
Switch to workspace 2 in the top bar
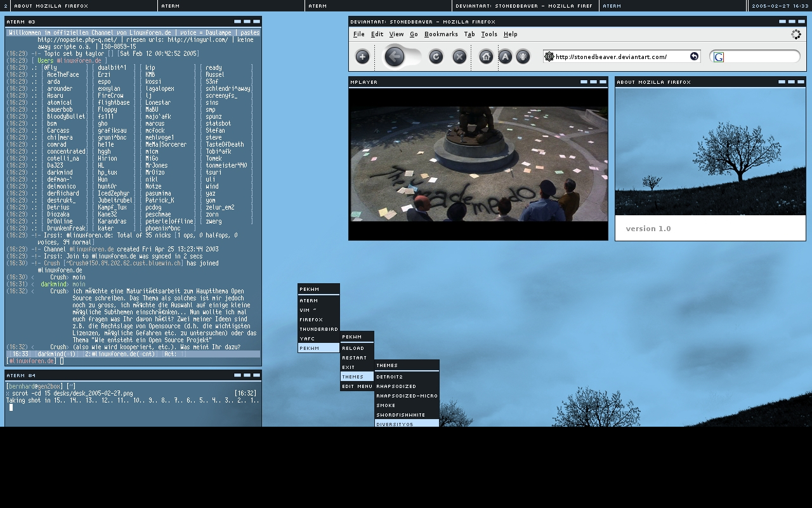tap(6, 6)
